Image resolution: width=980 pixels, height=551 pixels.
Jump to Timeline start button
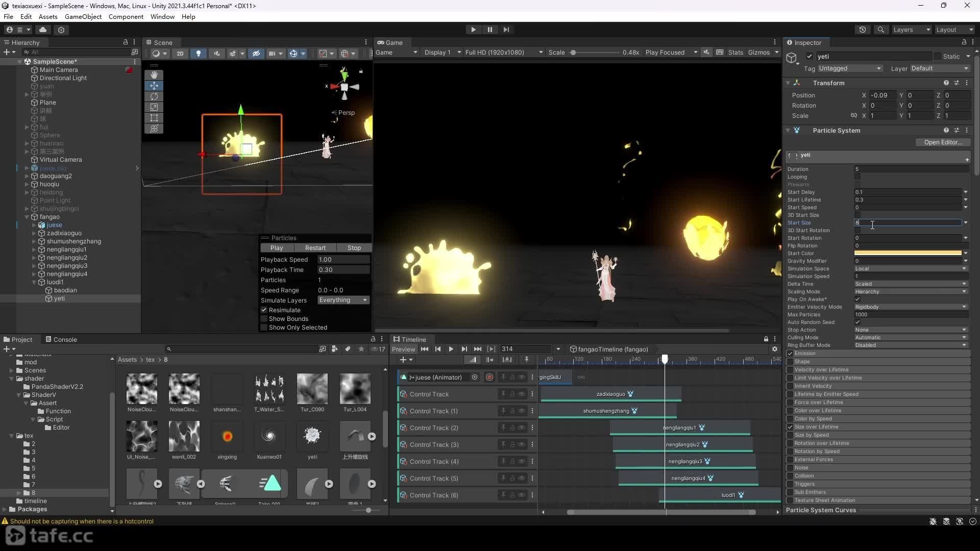coord(425,349)
